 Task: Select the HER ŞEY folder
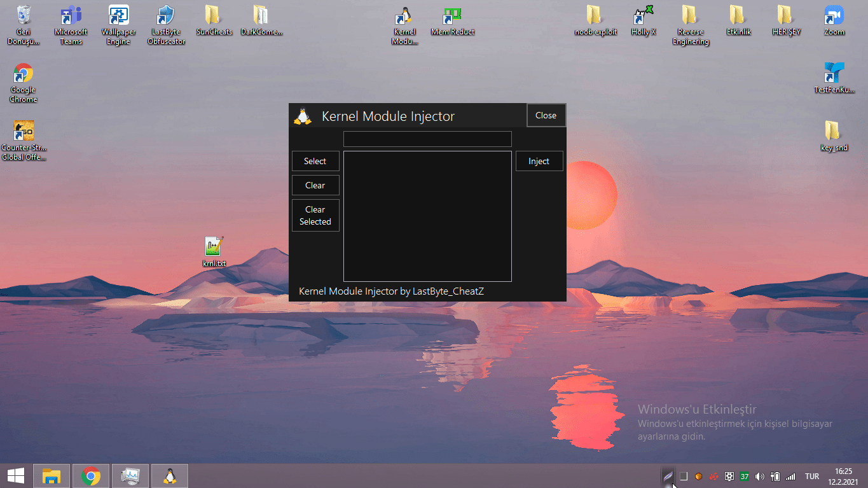click(x=786, y=20)
